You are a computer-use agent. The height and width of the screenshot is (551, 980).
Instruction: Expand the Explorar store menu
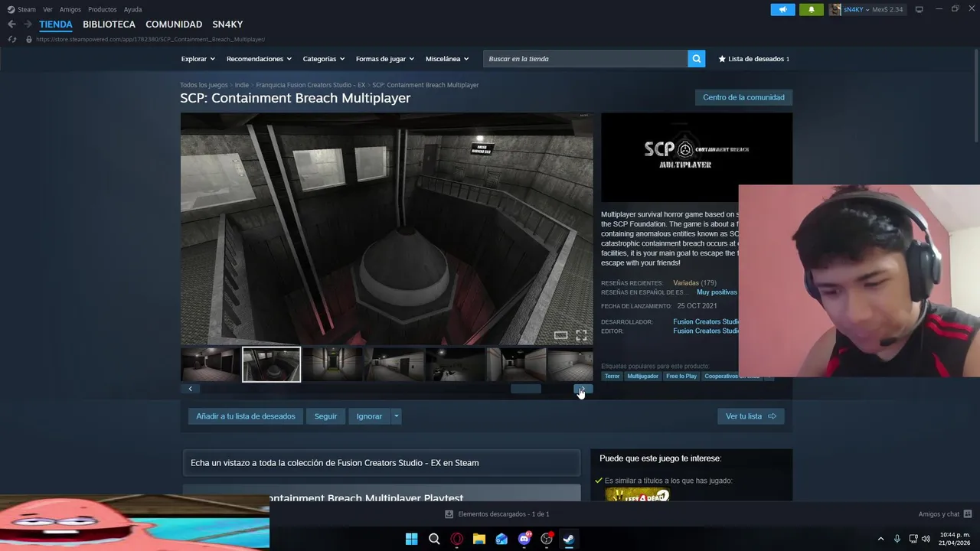click(198, 59)
